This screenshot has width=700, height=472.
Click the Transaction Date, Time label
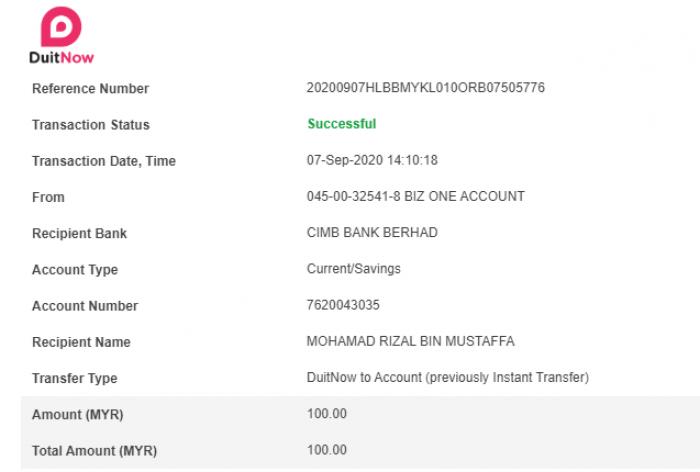pos(104,161)
